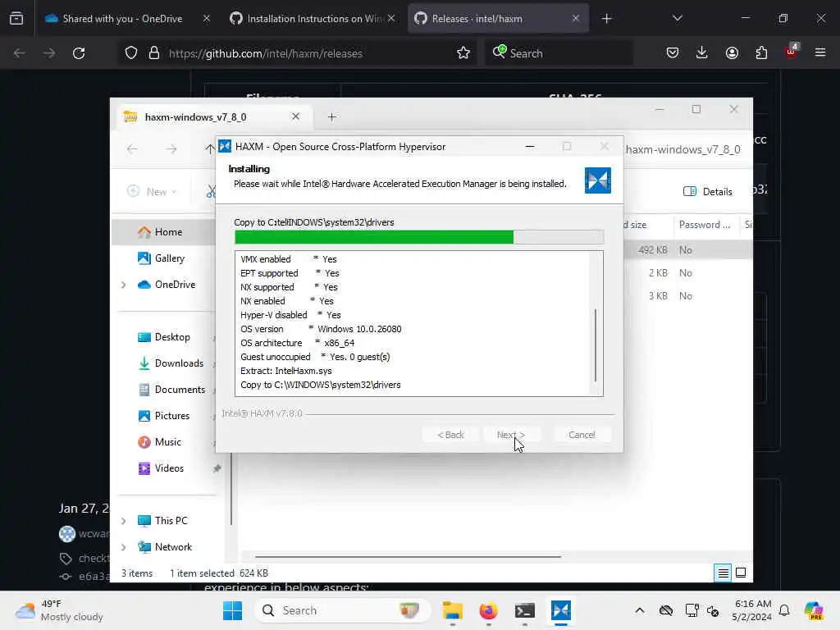Go back in the Firefox browser
The image size is (840, 630).
pyautogui.click(x=20, y=53)
